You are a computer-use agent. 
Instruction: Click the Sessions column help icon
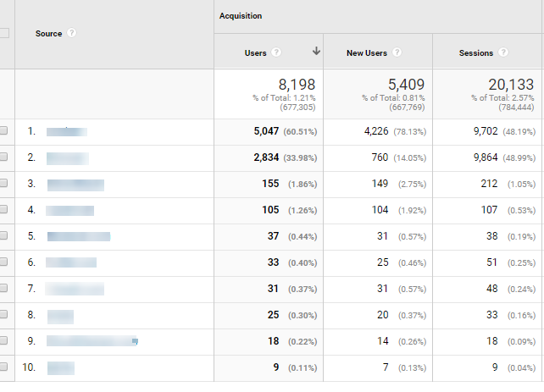503,52
